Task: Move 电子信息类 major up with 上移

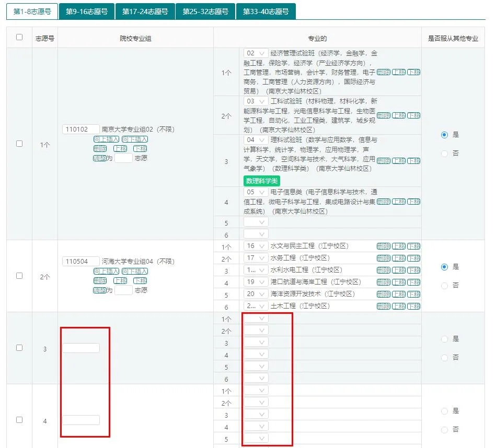Action: click(x=399, y=202)
